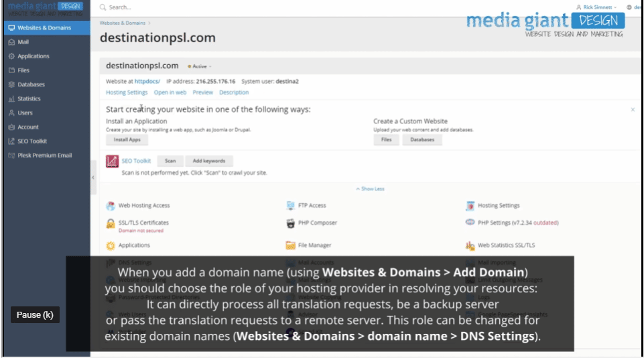
Task: Open SSL/TLS Certificates
Action: (143, 223)
